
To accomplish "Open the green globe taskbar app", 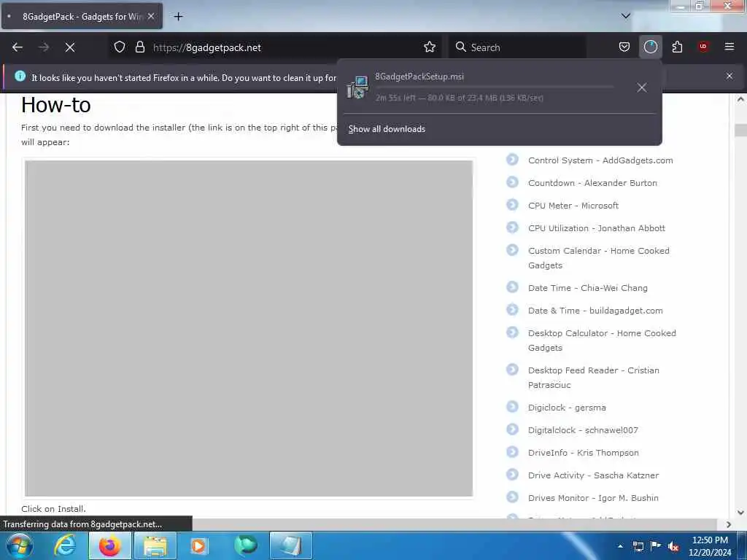I will tap(245, 545).
